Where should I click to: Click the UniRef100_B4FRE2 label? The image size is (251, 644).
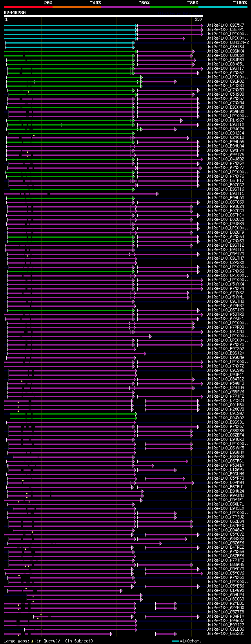click(225, 547)
